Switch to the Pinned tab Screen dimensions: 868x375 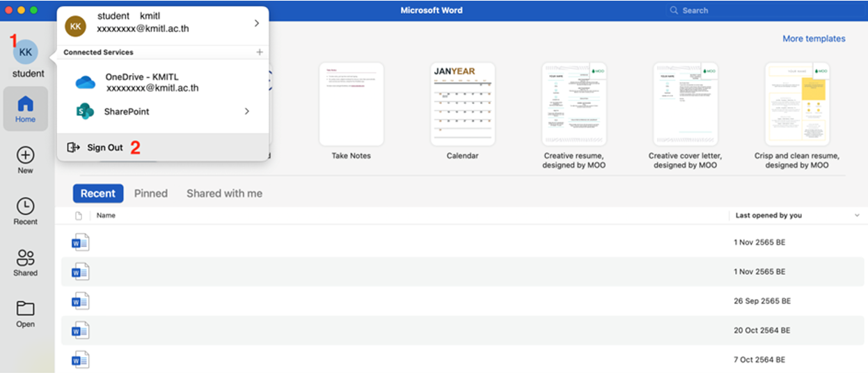click(x=151, y=193)
